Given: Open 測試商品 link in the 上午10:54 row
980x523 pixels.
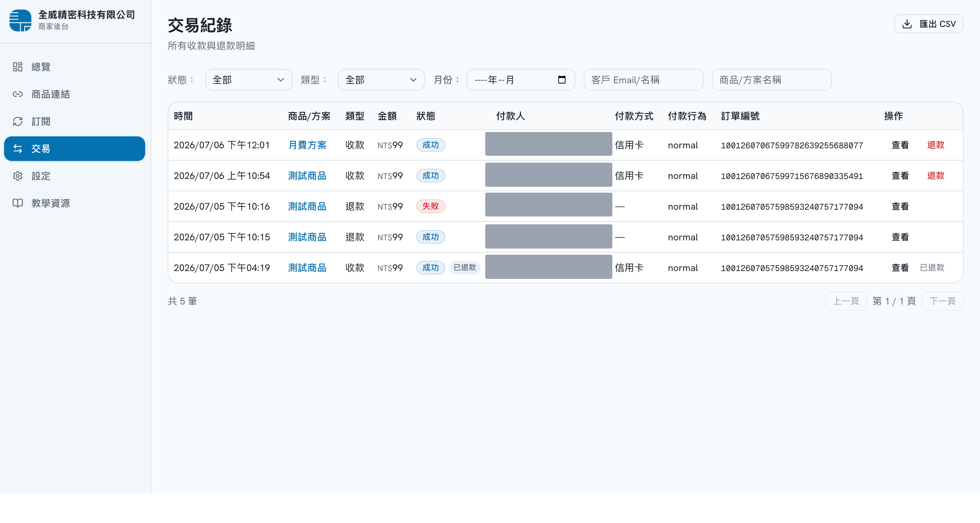Looking at the screenshot, I should 307,176.
